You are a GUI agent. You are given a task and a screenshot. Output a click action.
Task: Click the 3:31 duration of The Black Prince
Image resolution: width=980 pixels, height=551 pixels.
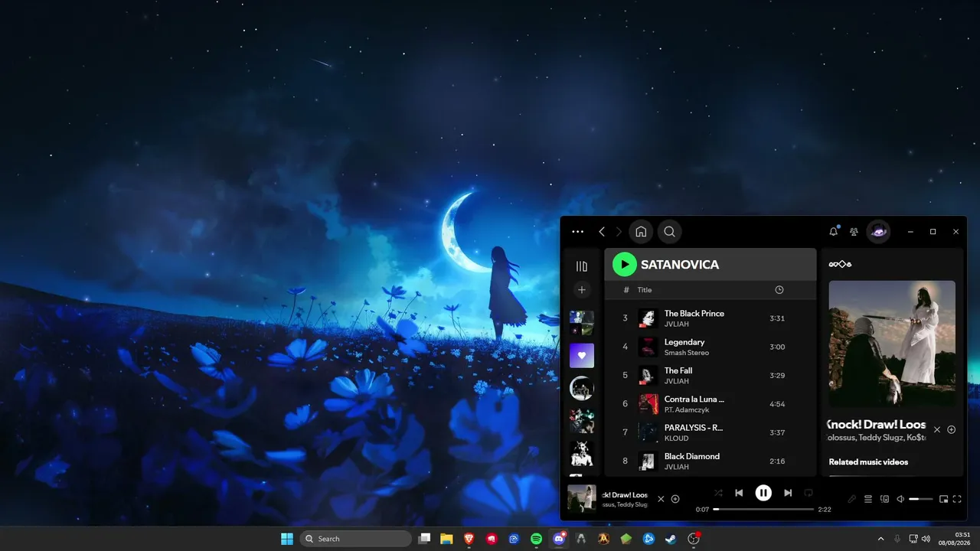pyautogui.click(x=777, y=318)
